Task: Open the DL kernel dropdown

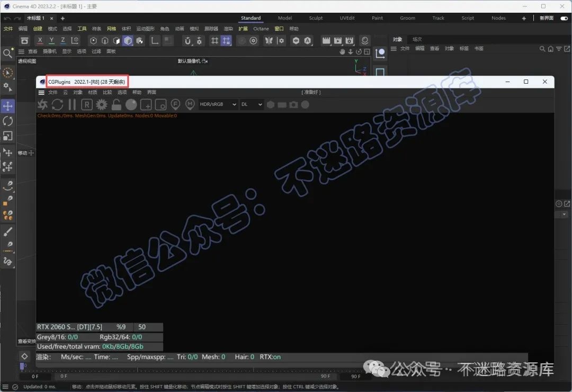Action: click(252, 104)
